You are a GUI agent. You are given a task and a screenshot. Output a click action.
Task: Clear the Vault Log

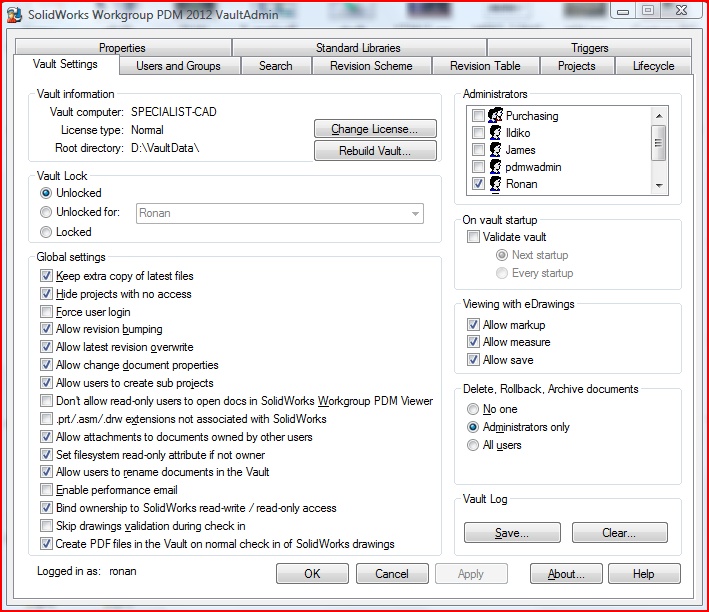619,533
